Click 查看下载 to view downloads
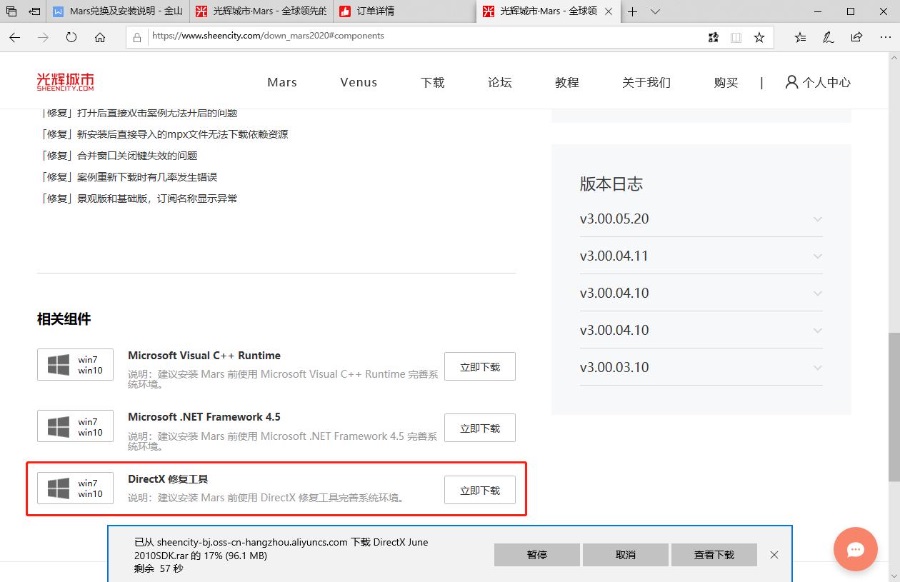Viewport: 900px width, 582px height. pyautogui.click(x=714, y=554)
